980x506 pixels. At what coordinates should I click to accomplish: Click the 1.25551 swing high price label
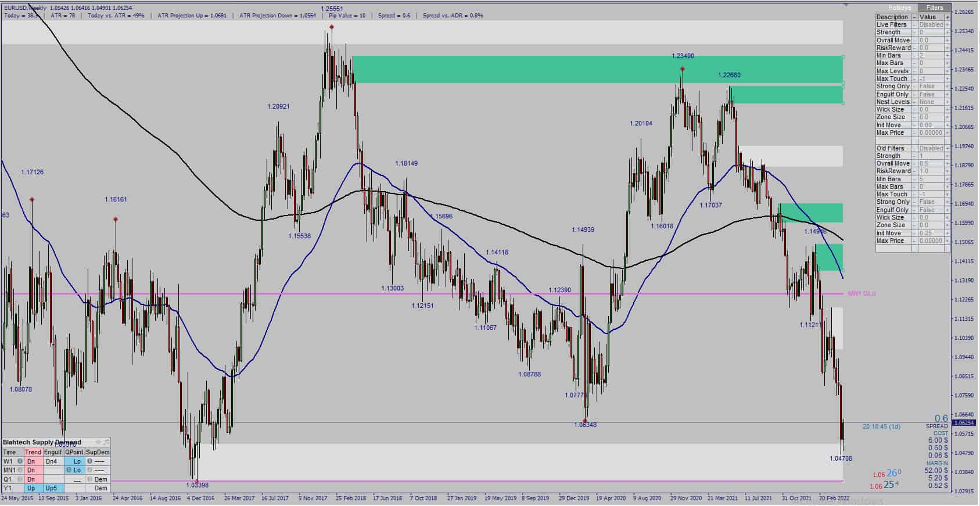pos(332,9)
